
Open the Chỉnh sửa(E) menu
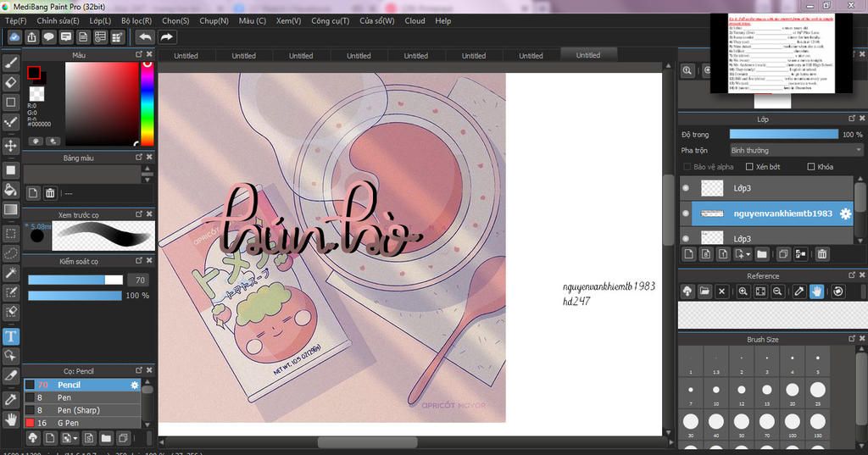click(58, 20)
